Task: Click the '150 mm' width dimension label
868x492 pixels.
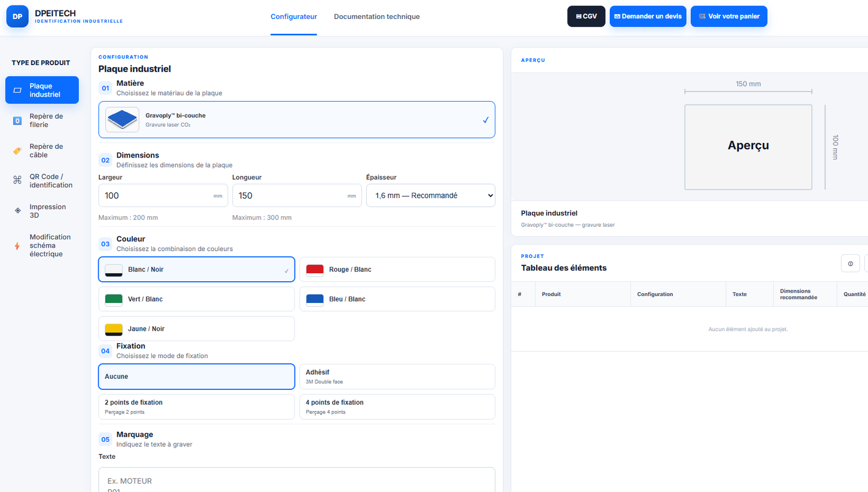Action: click(748, 84)
